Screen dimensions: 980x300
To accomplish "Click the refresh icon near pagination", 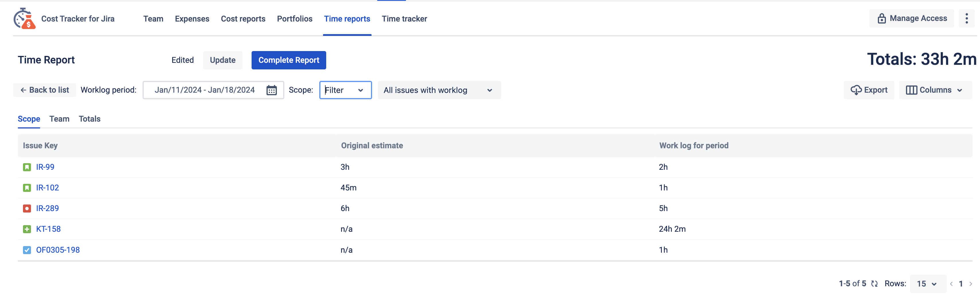I will [x=874, y=283].
